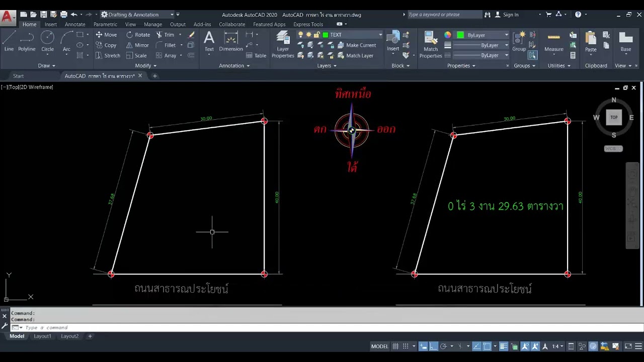Save drawing from quick access toolbar
Image resolution: width=644 pixels, height=362 pixels.
click(x=43, y=15)
